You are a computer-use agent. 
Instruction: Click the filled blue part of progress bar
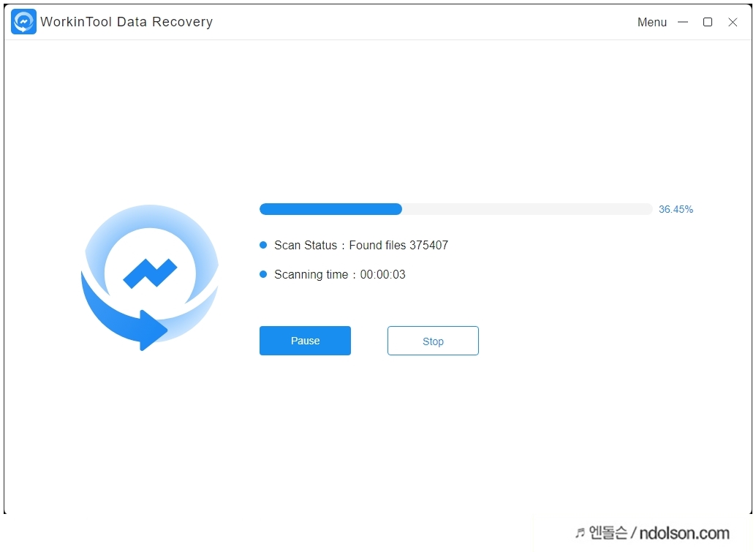330,209
